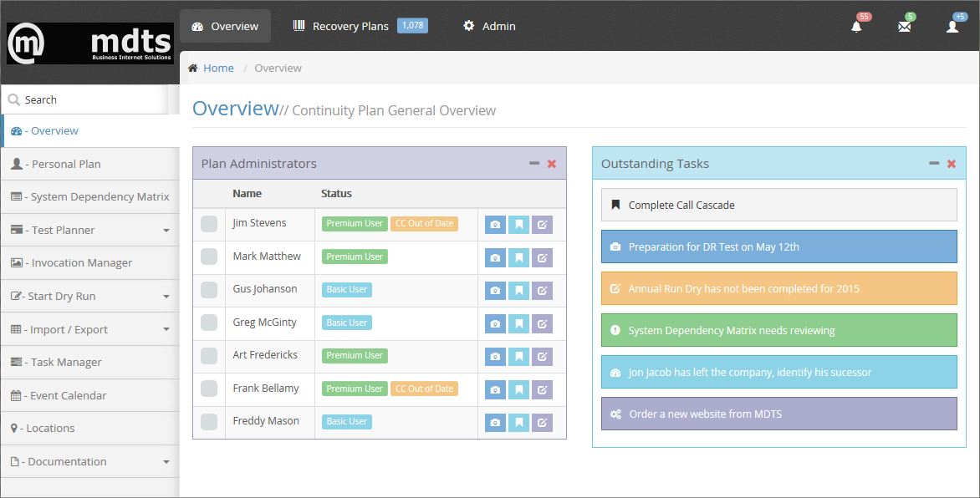Click the camera icon for Art Fredericks
Screen dimensions: 980x498
coord(495,356)
